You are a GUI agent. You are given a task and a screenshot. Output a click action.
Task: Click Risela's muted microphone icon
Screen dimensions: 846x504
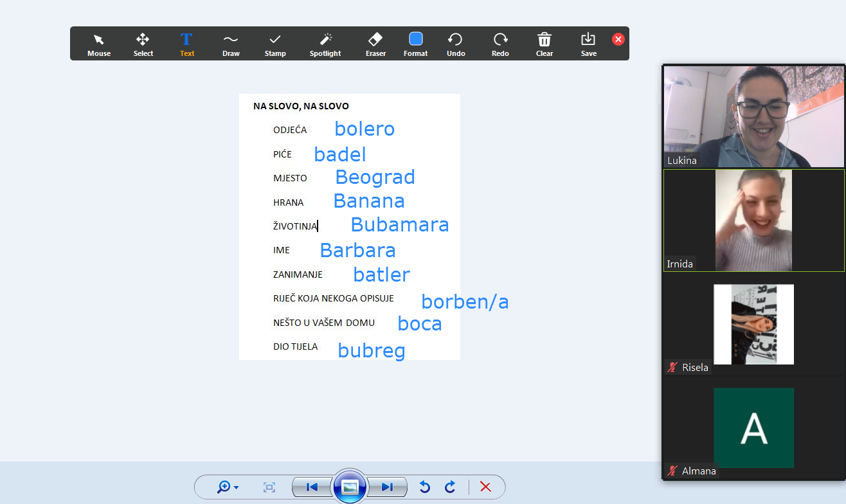pos(673,368)
